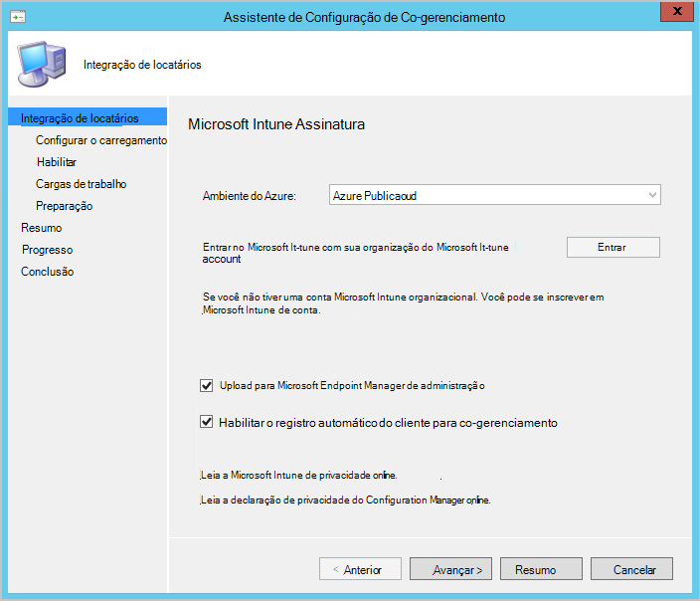This screenshot has height=601, width=700.
Task: Select Integração de locatários in the sidebar
Action: click(x=87, y=118)
